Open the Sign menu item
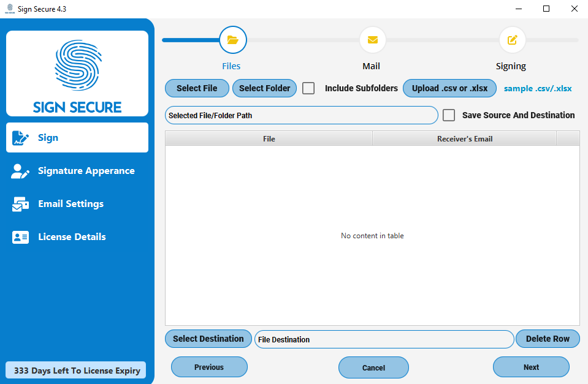Viewport: 588px width, 384px height. tap(77, 137)
